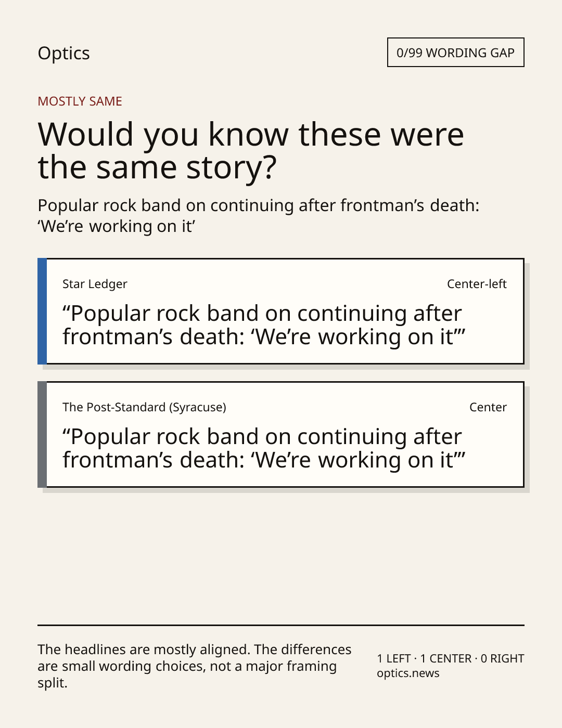Click the 1 LEFT · 1 CENTER · 0 RIGHT tally
This screenshot has width=562, height=728.
(x=451, y=658)
